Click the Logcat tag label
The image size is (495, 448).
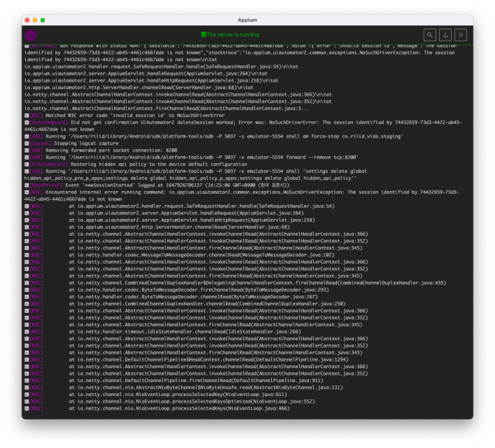point(41,143)
